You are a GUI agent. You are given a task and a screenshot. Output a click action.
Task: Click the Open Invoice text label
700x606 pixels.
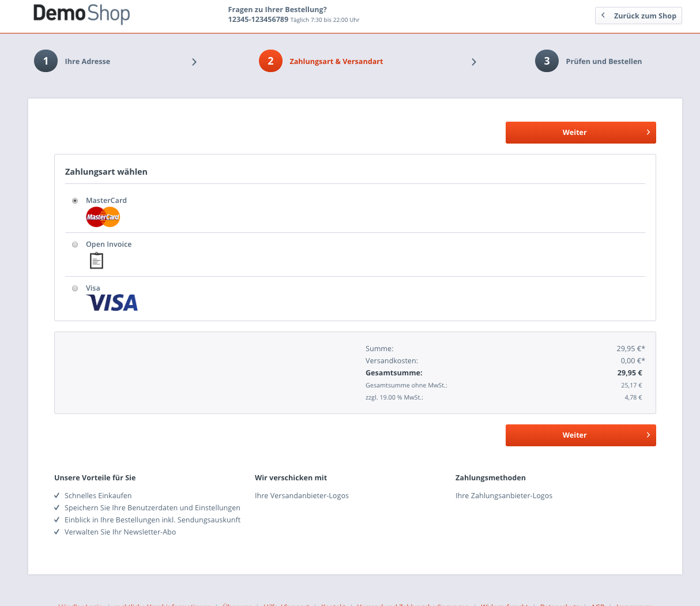(108, 244)
